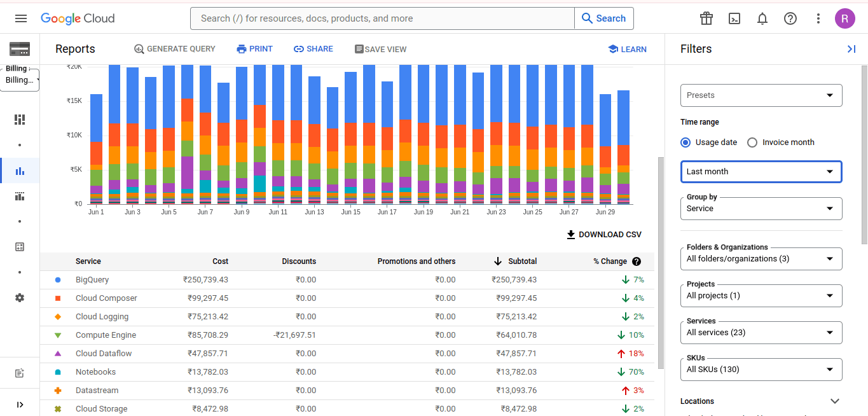Select the Usage date radio button
The height and width of the screenshot is (416, 868).
[x=685, y=142]
